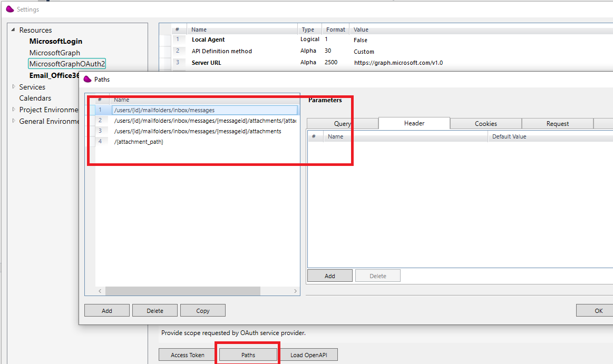Select the MicrosoftGraph resource

coord(55,53)
